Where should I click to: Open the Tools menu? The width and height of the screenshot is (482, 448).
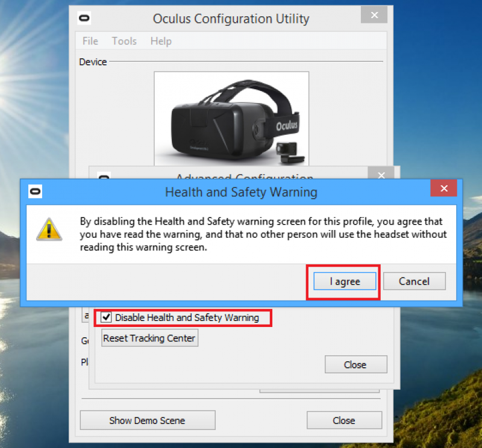(124, 41)
